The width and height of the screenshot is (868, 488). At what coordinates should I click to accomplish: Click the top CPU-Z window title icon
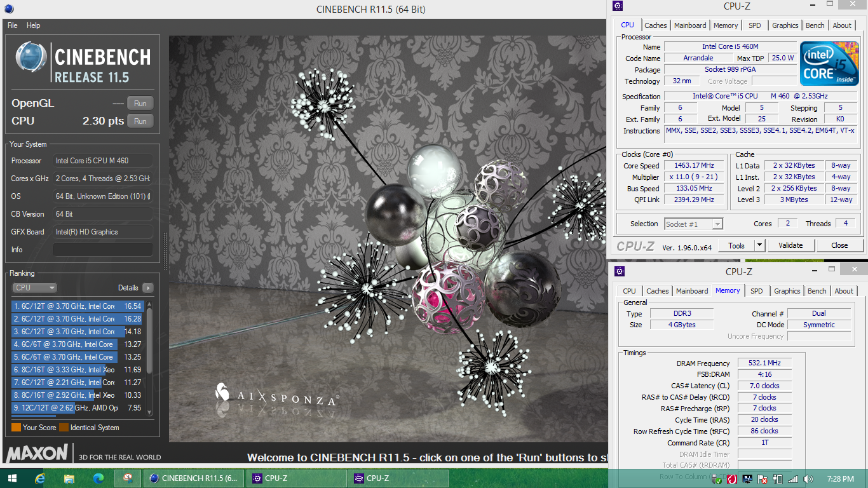pyautogui.click(x=618, y=6)
